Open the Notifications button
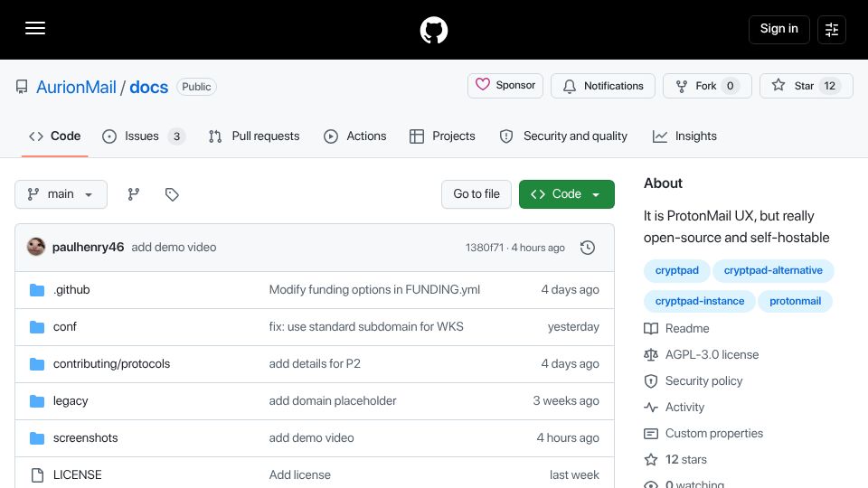 pyautogui.click(x=603, y=86)
